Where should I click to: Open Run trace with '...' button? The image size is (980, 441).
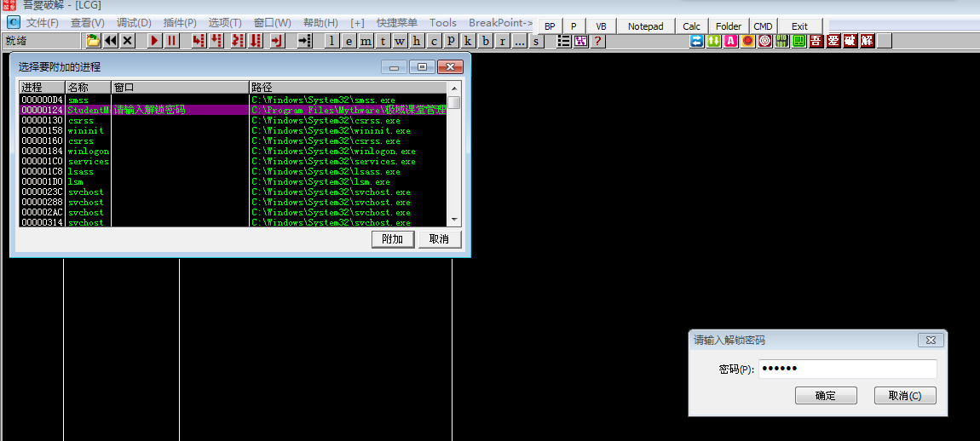pos(519,41)
